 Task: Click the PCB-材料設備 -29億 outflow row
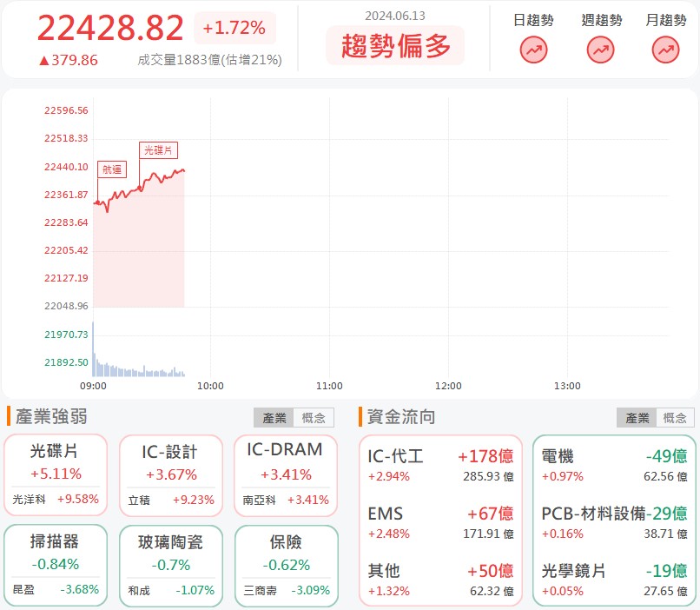pos(614,523)
